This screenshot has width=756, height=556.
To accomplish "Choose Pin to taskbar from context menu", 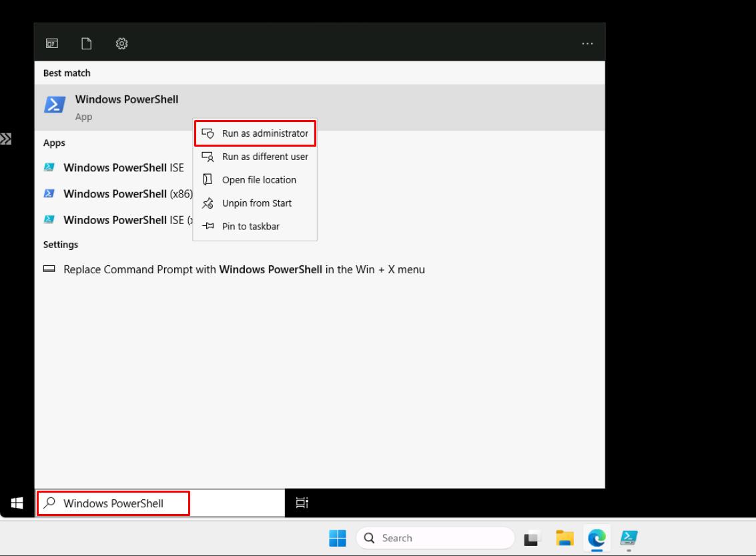I will (x=256, y=227).
